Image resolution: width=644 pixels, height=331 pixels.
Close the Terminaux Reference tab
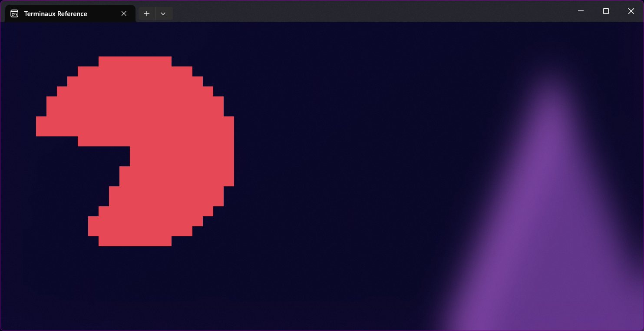point(124,13)
